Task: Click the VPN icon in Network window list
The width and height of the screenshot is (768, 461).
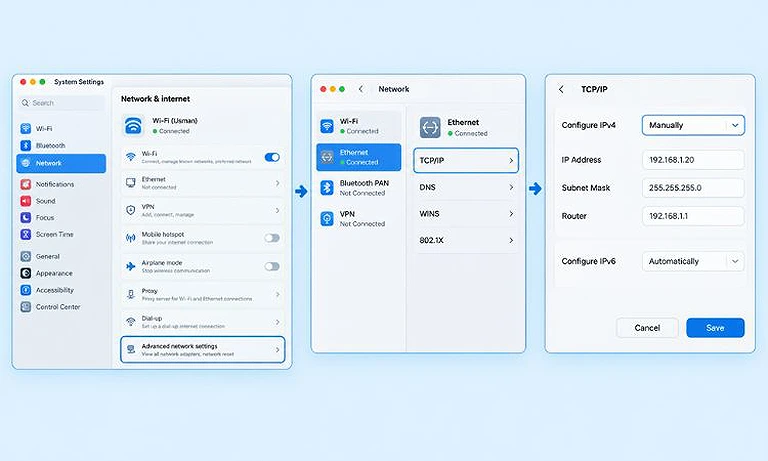Action: (327, 218)
